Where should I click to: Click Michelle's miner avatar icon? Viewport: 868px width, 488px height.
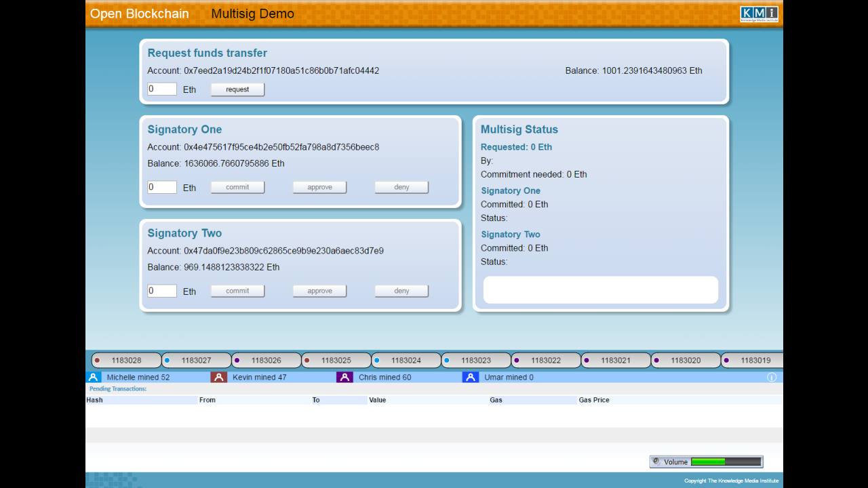click(x=93, y=377)
